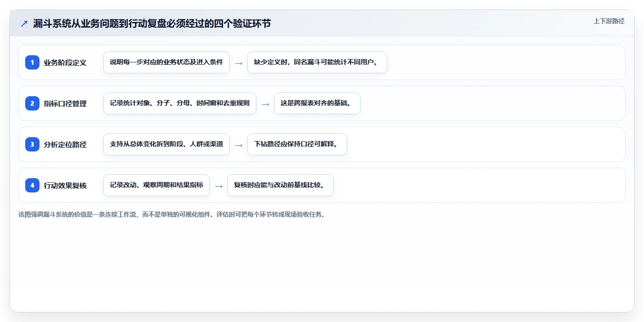Select box 记录统计对象、分子、分母、时间窗和去重规则
Screen dimensions: 644x322
(180, 103)
